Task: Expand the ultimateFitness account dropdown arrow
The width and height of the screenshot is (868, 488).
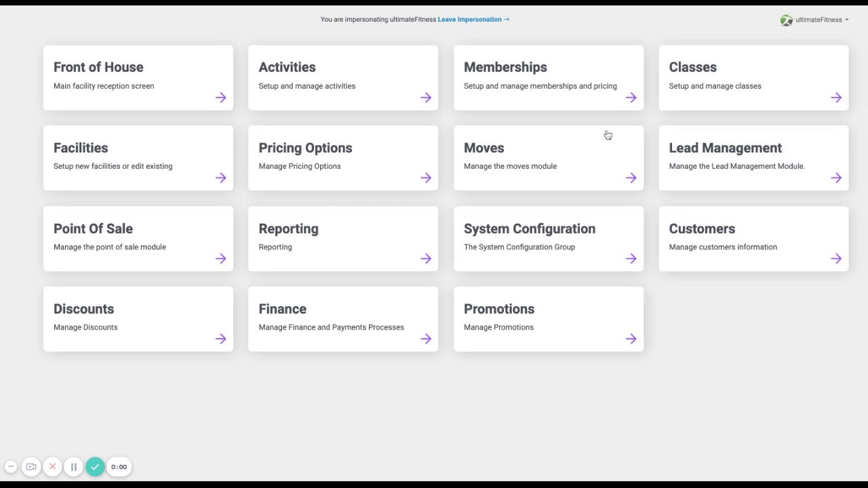Action: click(847, 20)
